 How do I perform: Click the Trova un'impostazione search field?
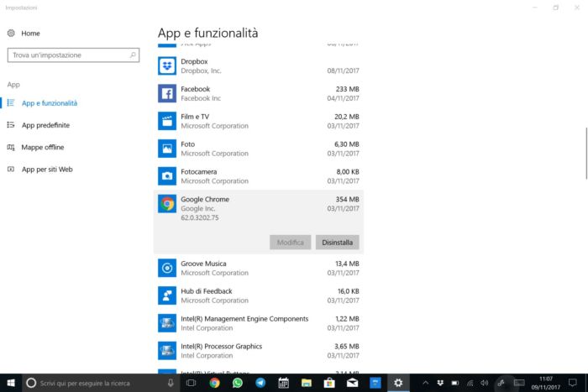pyautogui.click(x=74, y=55)
